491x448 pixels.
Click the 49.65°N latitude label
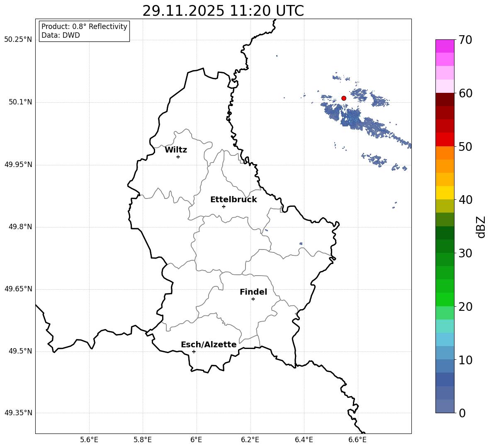(18, 289)
